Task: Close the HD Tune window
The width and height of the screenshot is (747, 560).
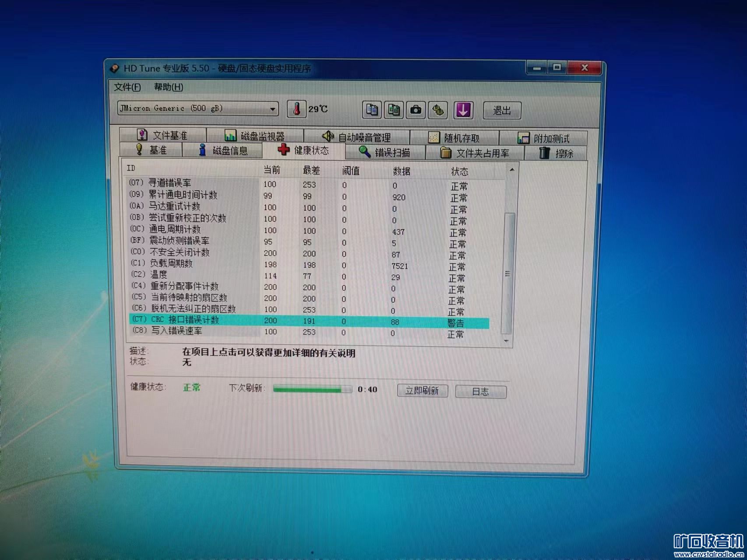Action: click(x=585, y=67)
